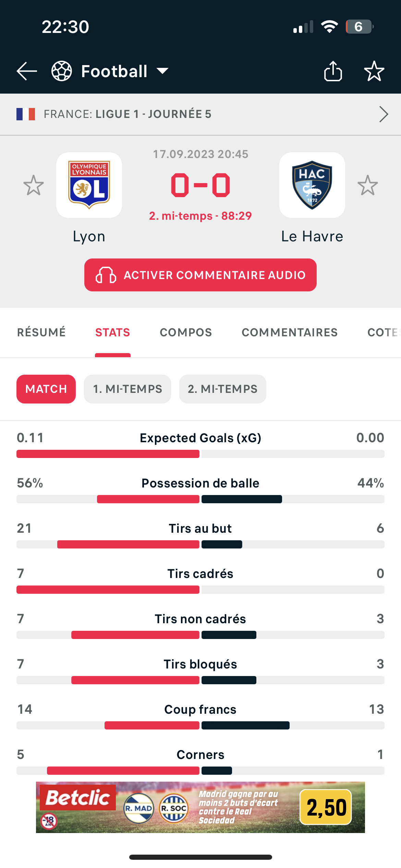The width and height of the screenshot is (401, 868).
Task: Tap the Olympique Lyonnais team logo
Action: click(x=89, y=185)
